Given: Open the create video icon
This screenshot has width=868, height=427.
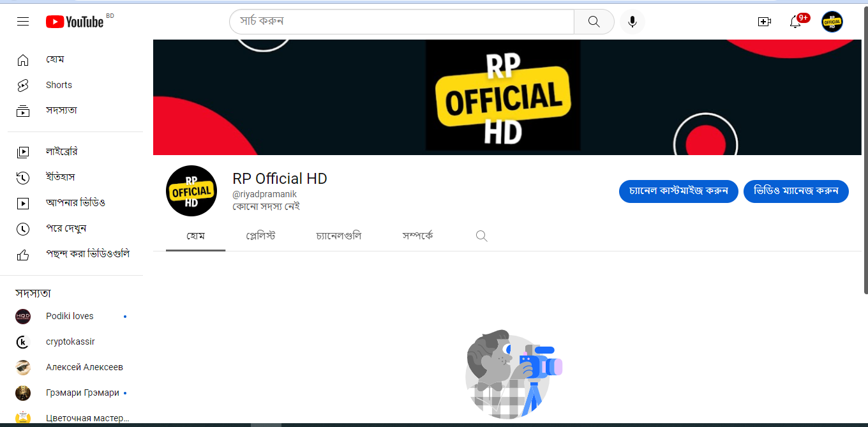Looking at the screenshot, I should [x=764, y=22].
